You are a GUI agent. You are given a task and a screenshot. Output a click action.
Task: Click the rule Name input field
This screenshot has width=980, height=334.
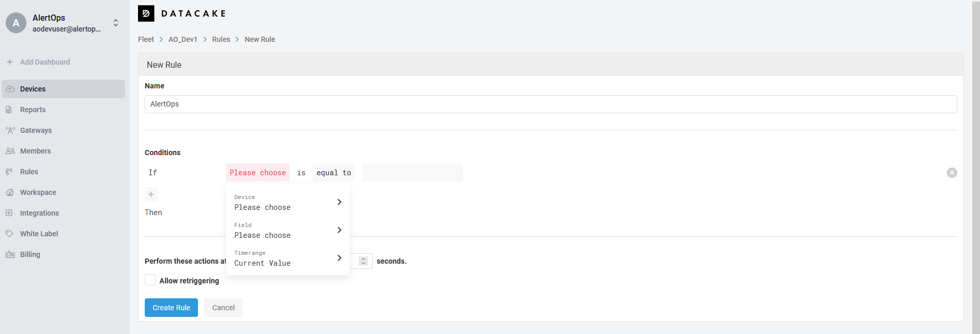tap(550, 104)
